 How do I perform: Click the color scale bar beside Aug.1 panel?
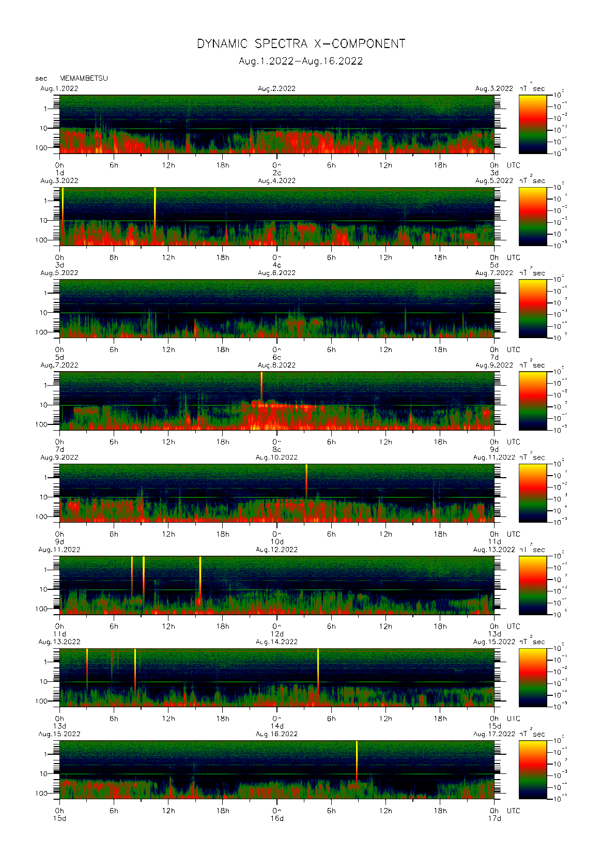coord(533,124)
